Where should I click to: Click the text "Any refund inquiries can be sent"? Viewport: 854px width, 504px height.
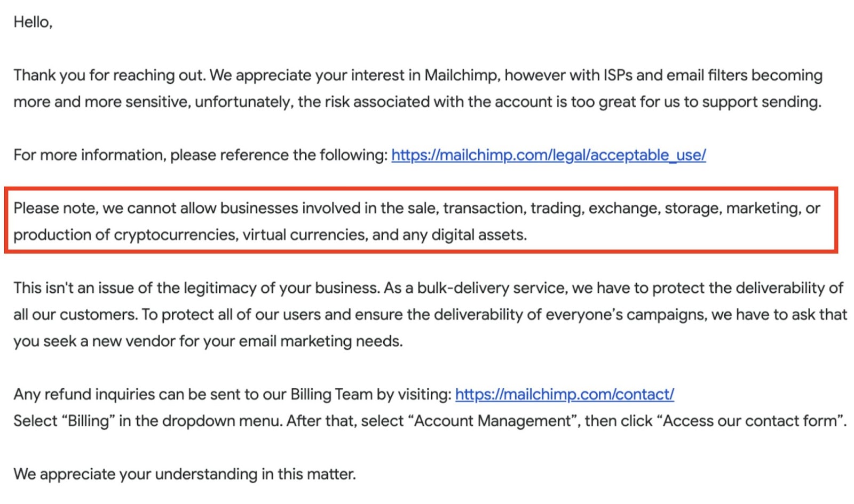[128, 395]
